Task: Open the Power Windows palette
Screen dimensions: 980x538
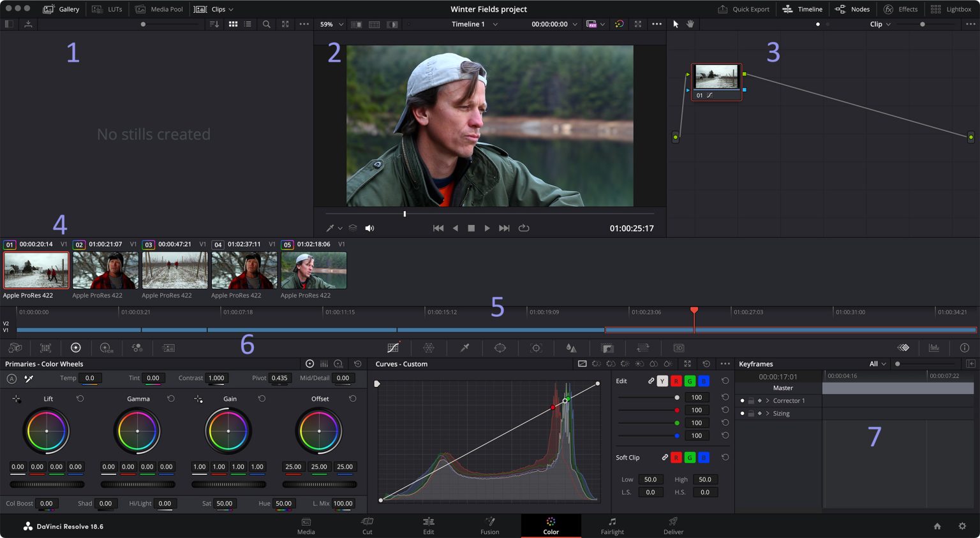Action: pyautogui.click(x=500, y=347)
